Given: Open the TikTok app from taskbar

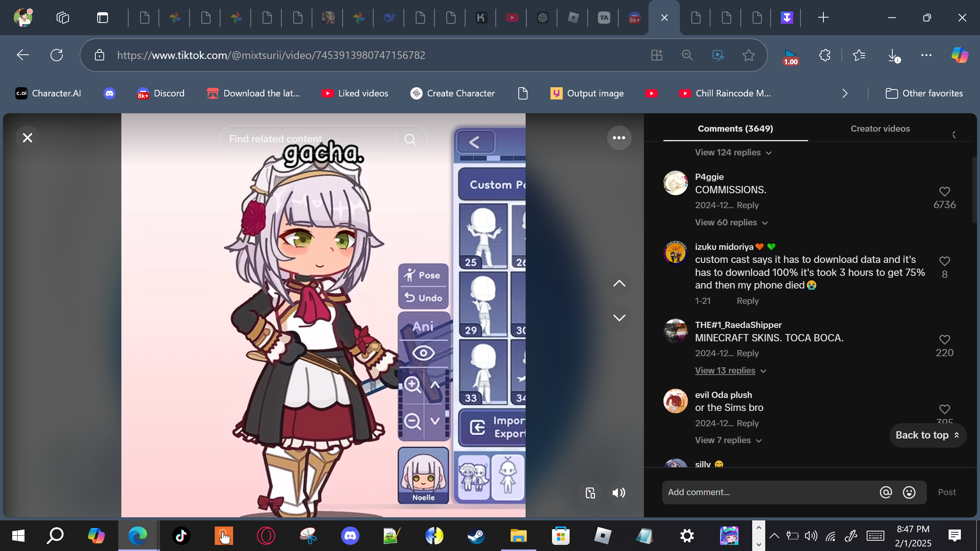Looking at the screenshot, I should click(181, 536).
